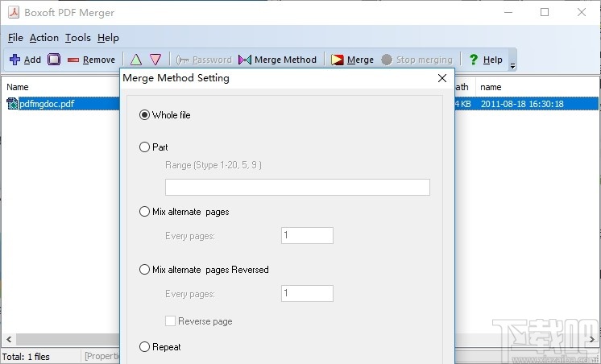601x364 pixels.
Task: Select the Whole file radio option
Action: (144, 115)
